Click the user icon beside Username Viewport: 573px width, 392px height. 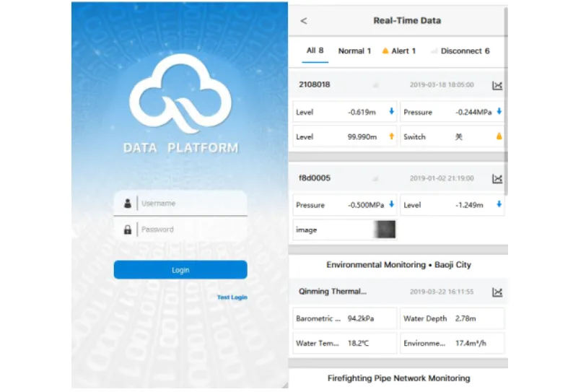[128, 204]
